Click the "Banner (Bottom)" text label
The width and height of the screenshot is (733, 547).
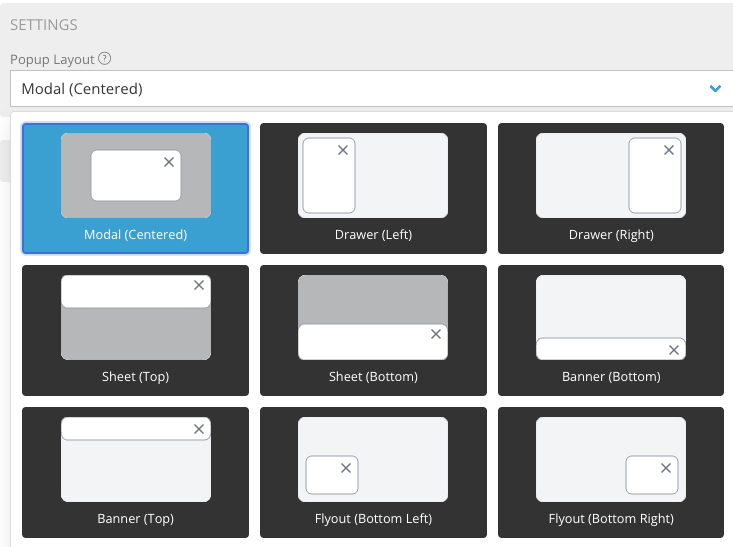click(611, 377)
